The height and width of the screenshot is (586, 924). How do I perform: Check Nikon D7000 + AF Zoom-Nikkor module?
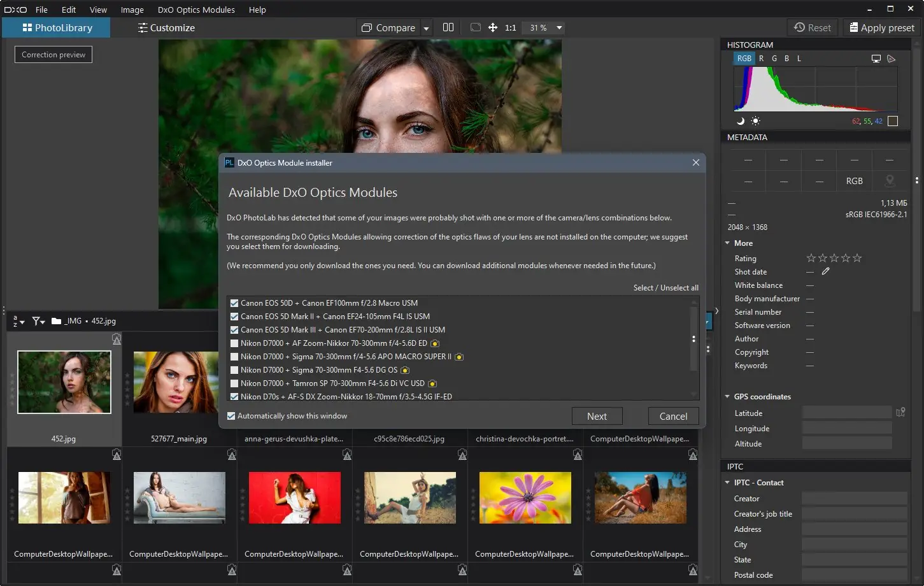click(234, 343)
